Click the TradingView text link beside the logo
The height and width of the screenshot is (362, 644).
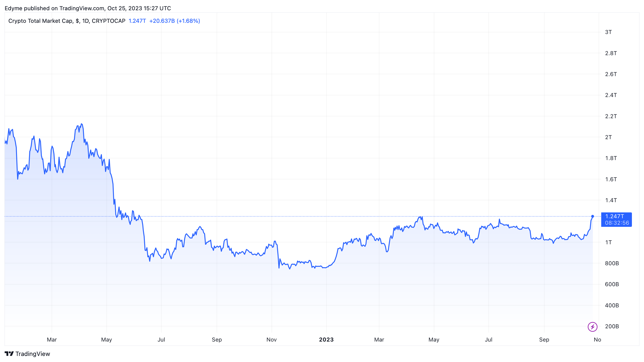coord(33,354)
